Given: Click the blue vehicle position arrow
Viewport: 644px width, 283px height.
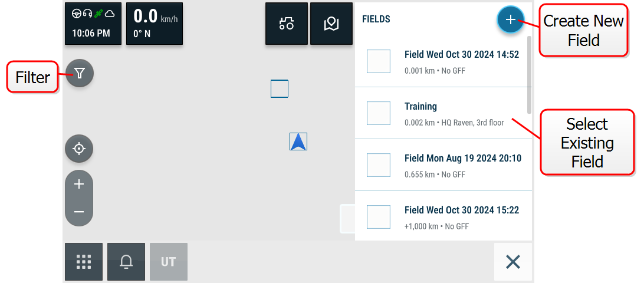Looking at the screenshot, I should (298, 141).
